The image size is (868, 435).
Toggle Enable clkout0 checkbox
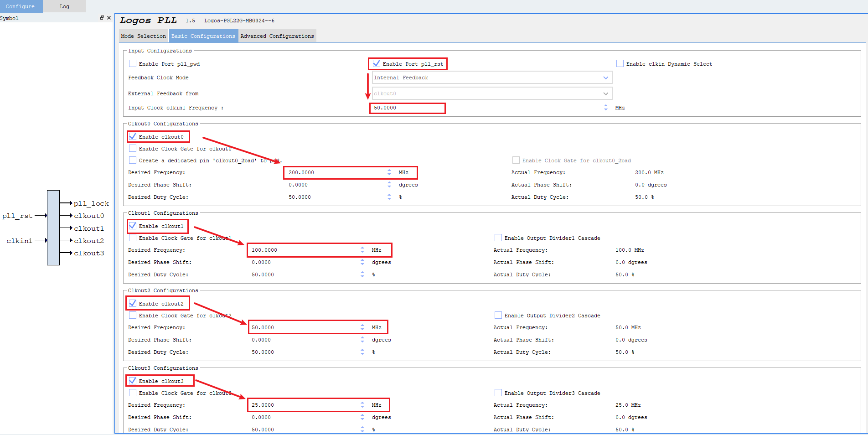point(133,136)
